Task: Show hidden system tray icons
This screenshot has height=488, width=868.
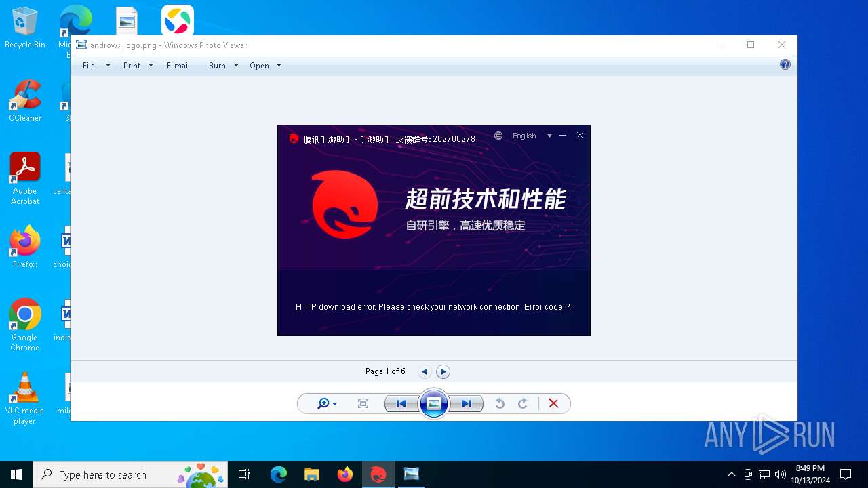Action: pos(731,474)
